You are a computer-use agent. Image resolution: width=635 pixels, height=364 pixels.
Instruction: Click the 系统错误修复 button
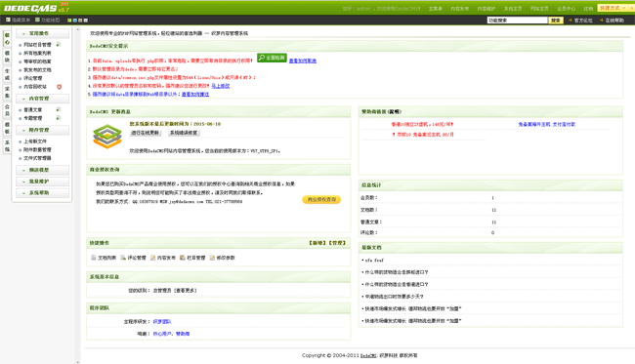click(184, 133)
